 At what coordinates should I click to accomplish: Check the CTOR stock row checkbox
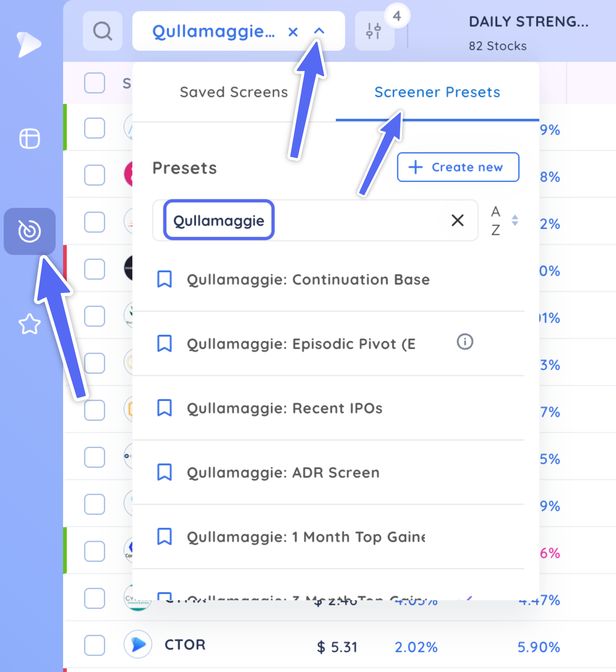pyautogui.click(x=95, y=645)
